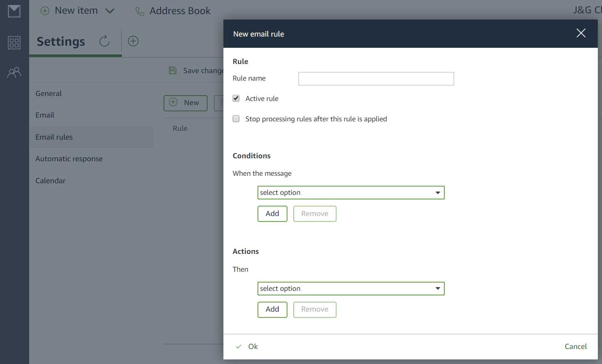The image size is (602, 364).
Task: Go to General settings section
Action: pos(49,93)
